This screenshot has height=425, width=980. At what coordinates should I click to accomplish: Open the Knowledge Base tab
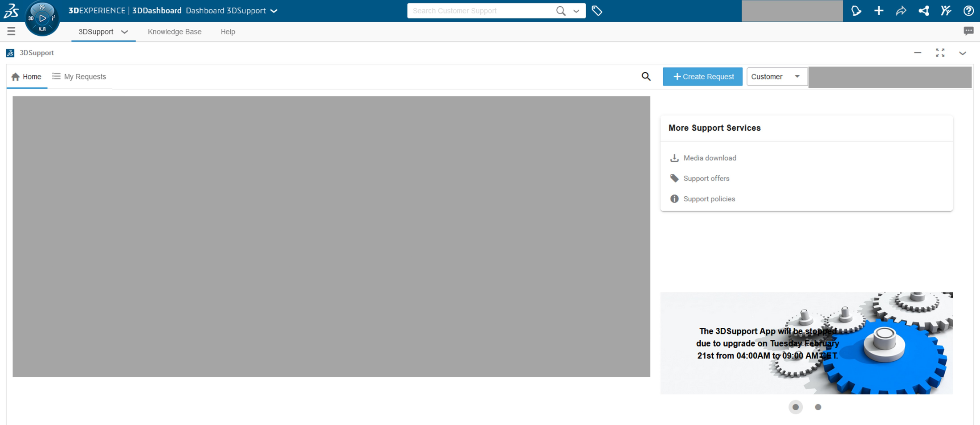click(x=175, y=32)
